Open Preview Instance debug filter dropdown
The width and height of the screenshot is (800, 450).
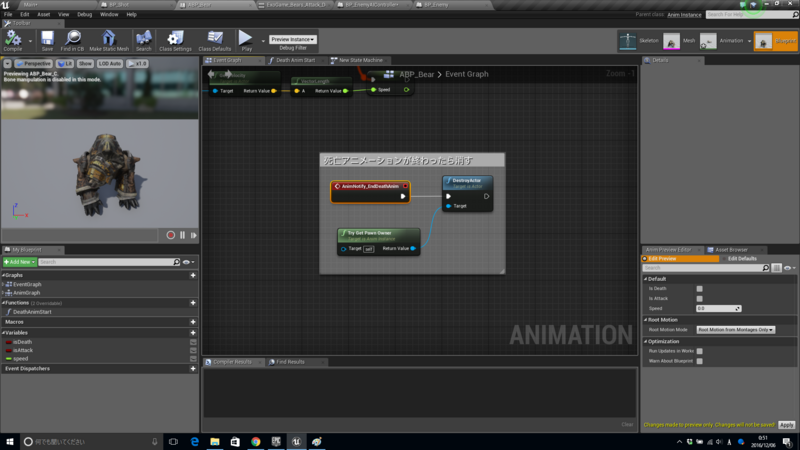tap(292, 39)
